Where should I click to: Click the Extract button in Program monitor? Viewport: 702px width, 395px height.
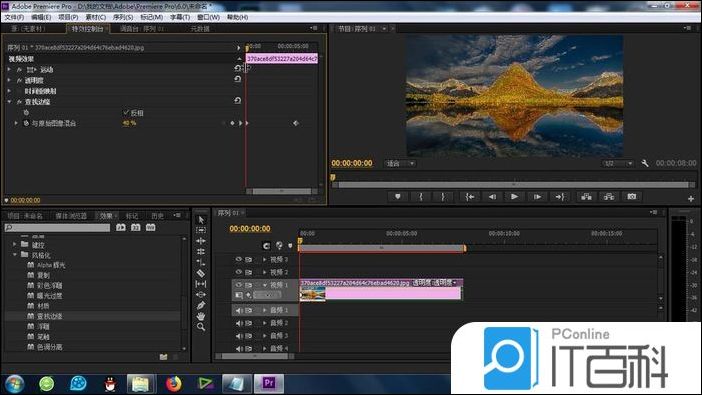point(609,197)
